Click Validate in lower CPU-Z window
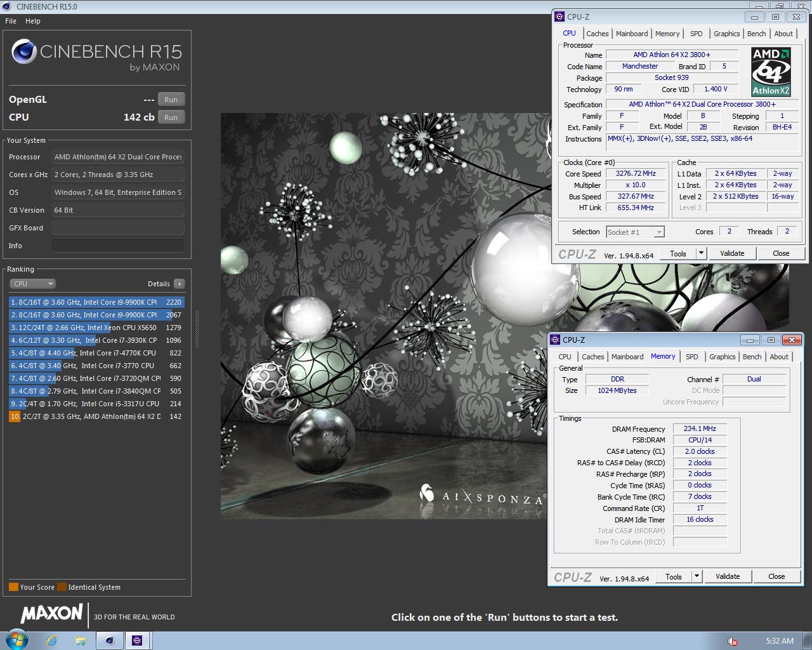The width and height of the screenshot is (812, 650). (728, 576)
